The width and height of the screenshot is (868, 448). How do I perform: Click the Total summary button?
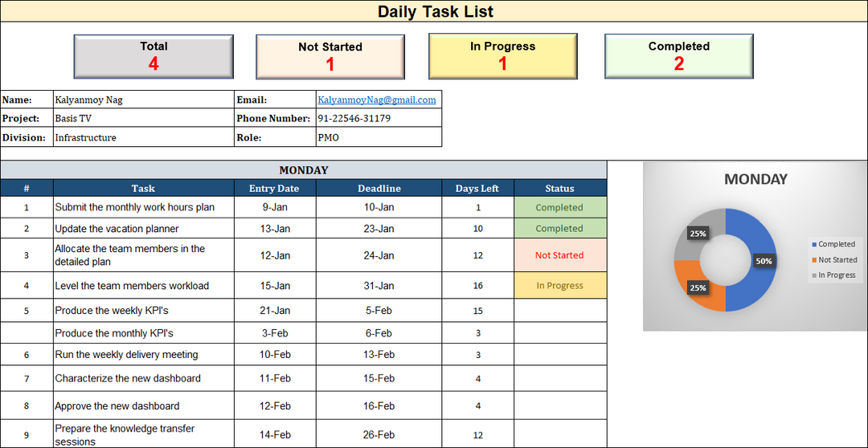[x=154, y=56]
